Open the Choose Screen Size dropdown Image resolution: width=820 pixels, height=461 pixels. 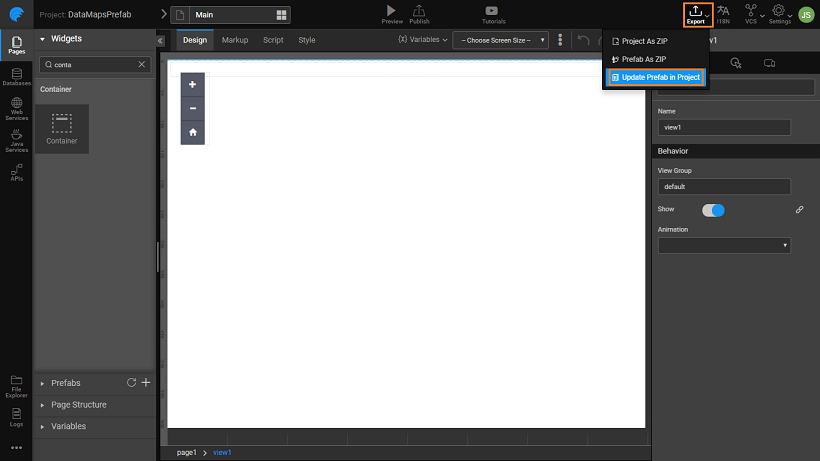pos(500,40)
